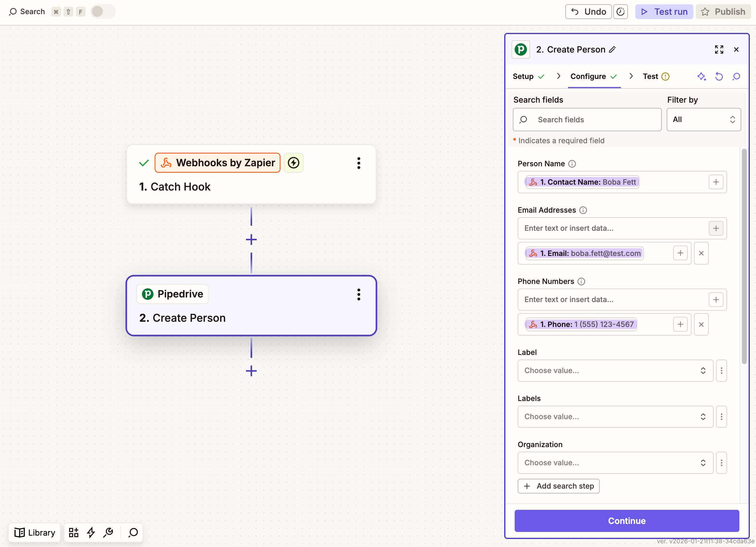Start a Test run
This screenshot has height=547, width=756.
tap(664, 12)
